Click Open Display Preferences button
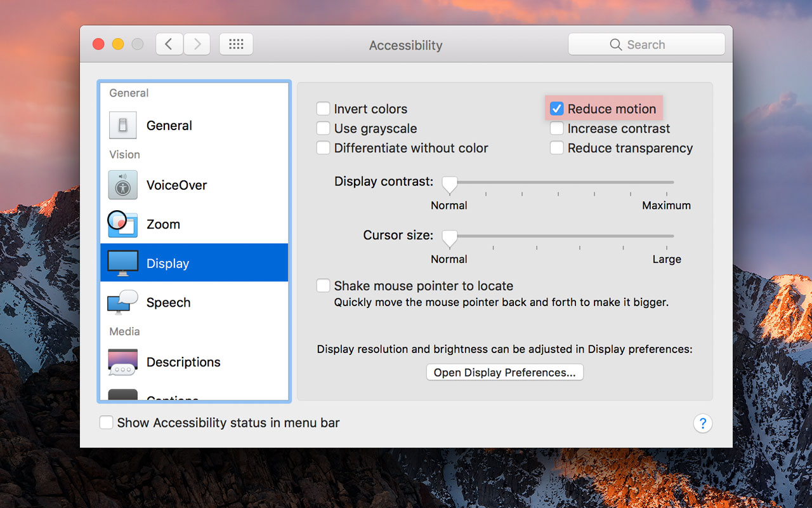The height and width of the screenshot is (508, 812). coord(504,373)
